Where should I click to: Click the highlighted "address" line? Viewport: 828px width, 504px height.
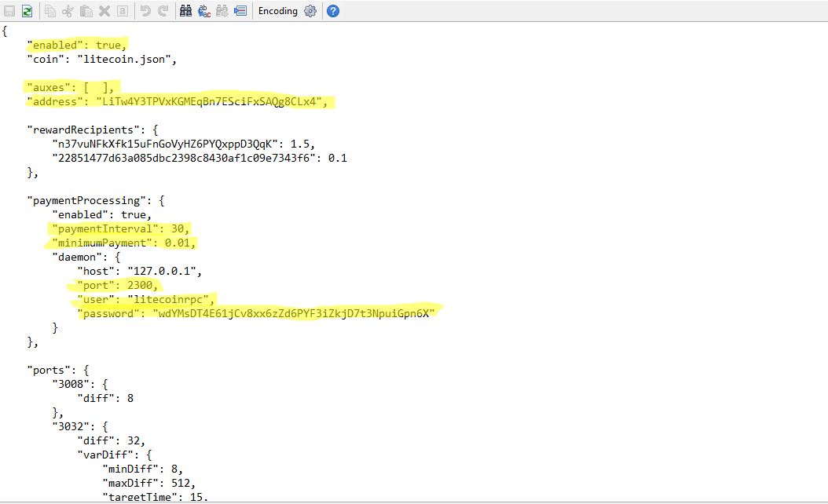tap(178, 102)
